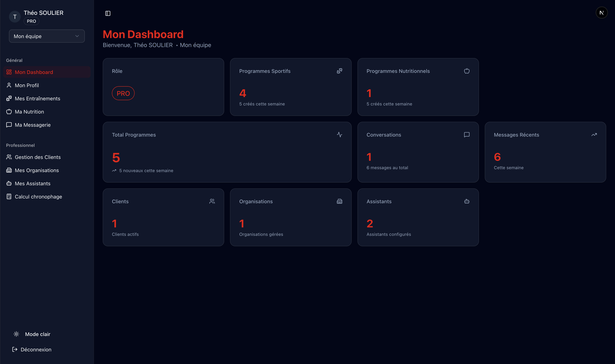Click apple icon on Programmes Nutritionnels card

pos(467,71)
